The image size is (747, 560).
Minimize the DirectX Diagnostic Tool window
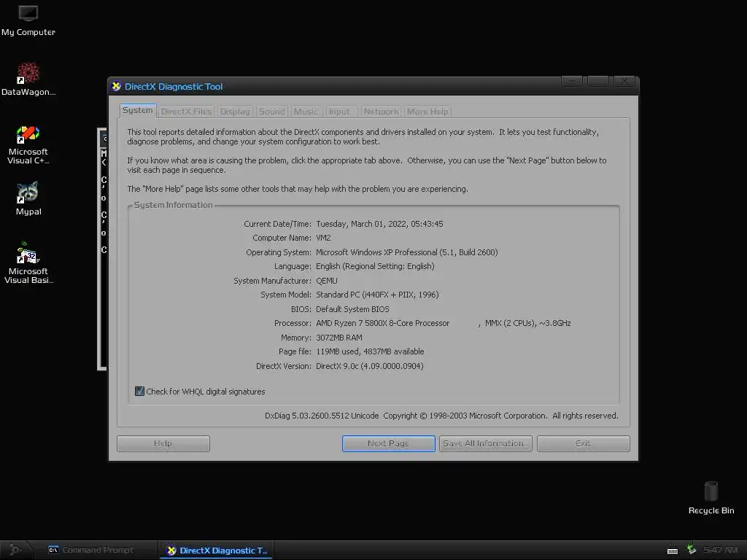[x=573, y=81]
